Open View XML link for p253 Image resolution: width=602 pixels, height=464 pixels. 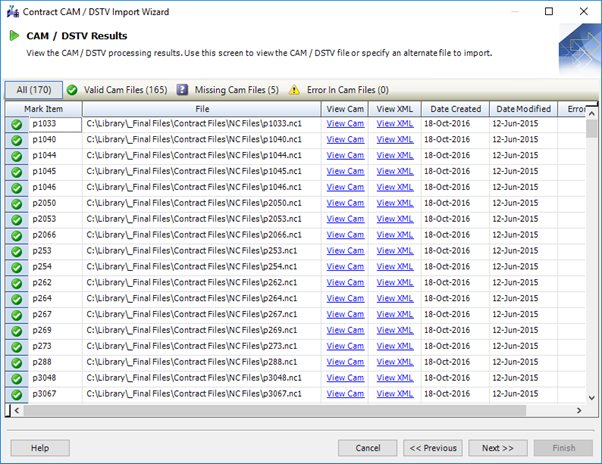[394, 251]
